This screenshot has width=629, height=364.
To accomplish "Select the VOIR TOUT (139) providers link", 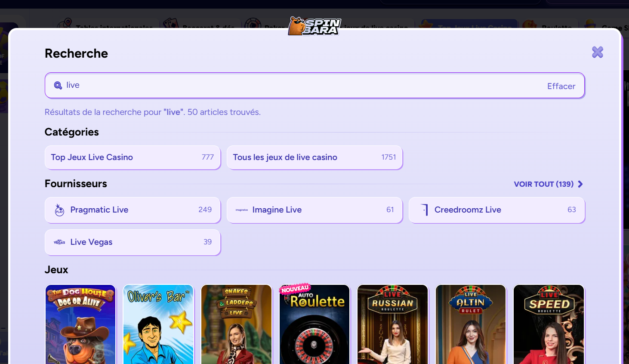I will pyautogui.click(x=543, y=184).
